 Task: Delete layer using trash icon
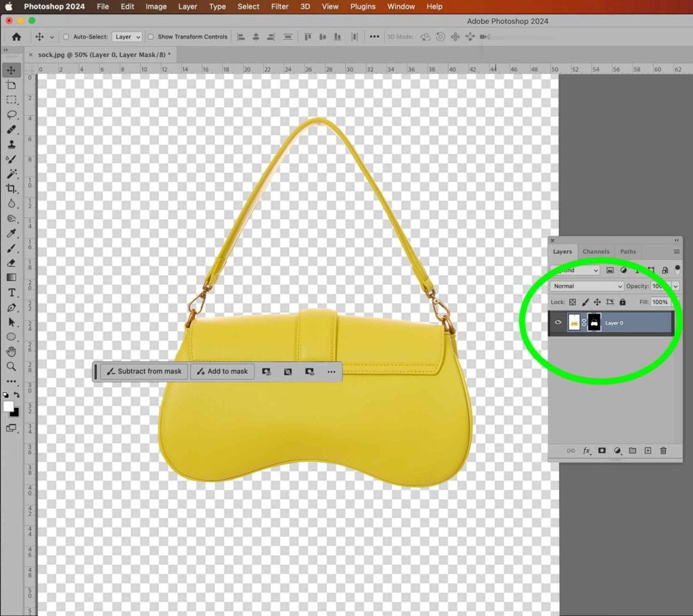[663, 450]
